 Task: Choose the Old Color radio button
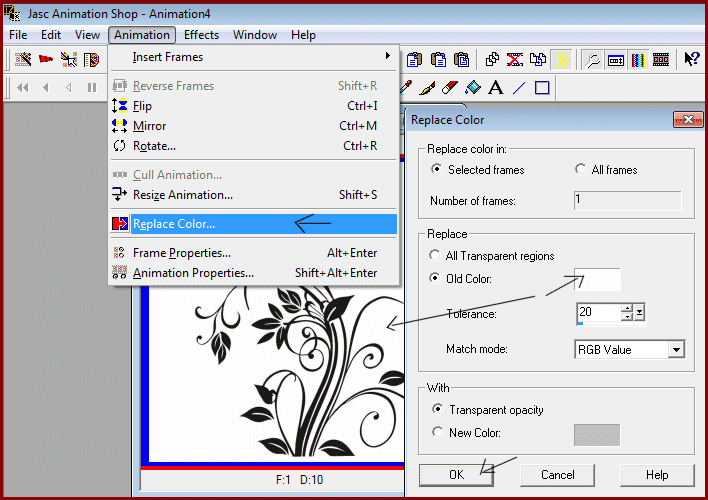(x=434, y=278)
